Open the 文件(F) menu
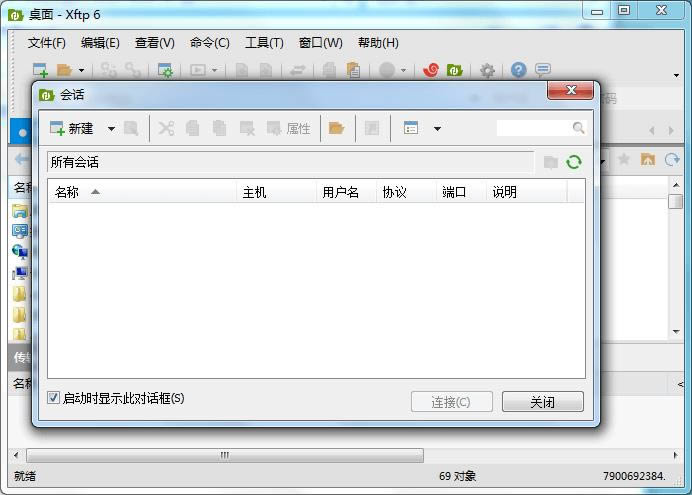This screenshot has width=692, height=495. tap(46, 43)
